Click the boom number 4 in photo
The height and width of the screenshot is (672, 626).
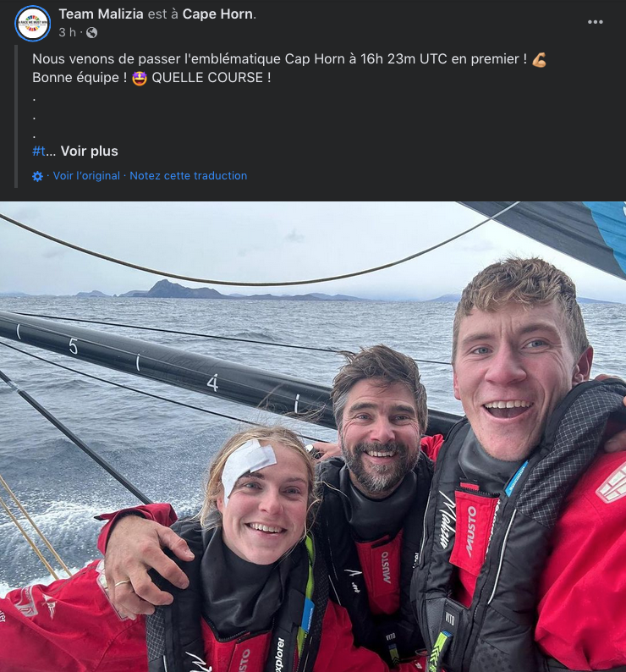pos(212,383)
